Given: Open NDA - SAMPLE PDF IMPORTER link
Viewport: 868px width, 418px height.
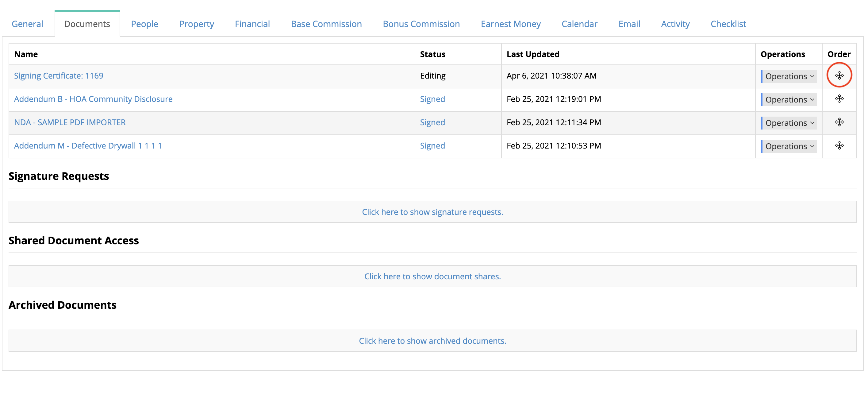Looking at the screenshot, I should (70, 122).
